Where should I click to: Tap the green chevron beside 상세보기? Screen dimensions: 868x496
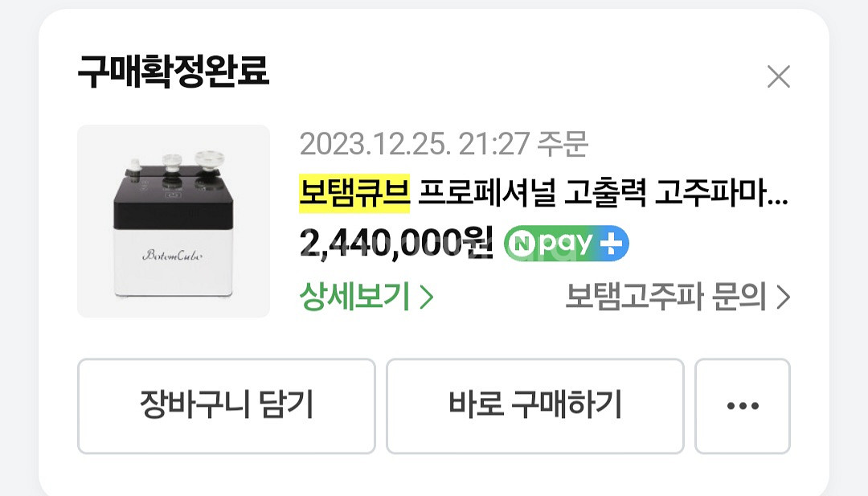coord(426,297)
